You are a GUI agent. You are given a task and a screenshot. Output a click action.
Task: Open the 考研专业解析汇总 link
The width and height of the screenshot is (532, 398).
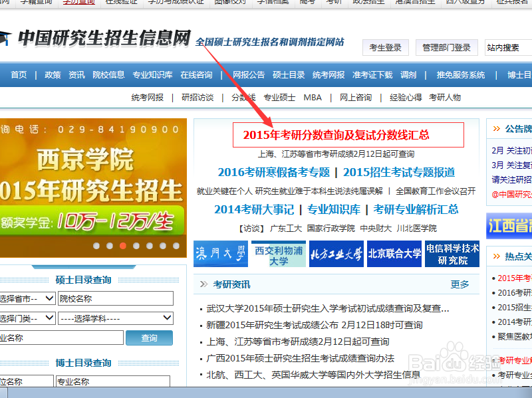click(x=416, y=209)
